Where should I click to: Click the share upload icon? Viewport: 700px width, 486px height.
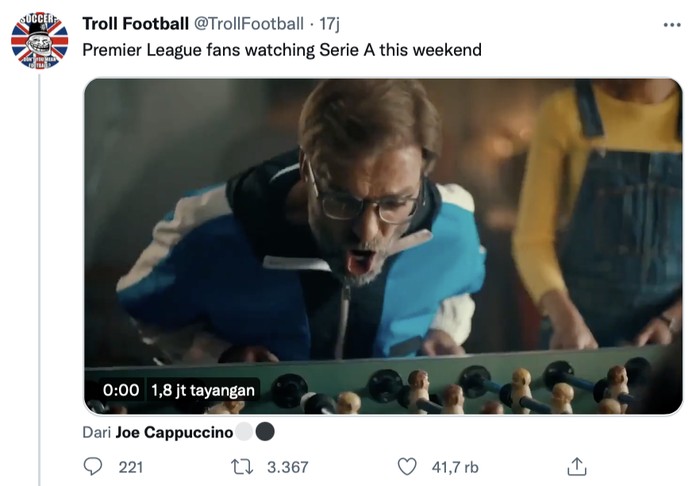point(576,466)
